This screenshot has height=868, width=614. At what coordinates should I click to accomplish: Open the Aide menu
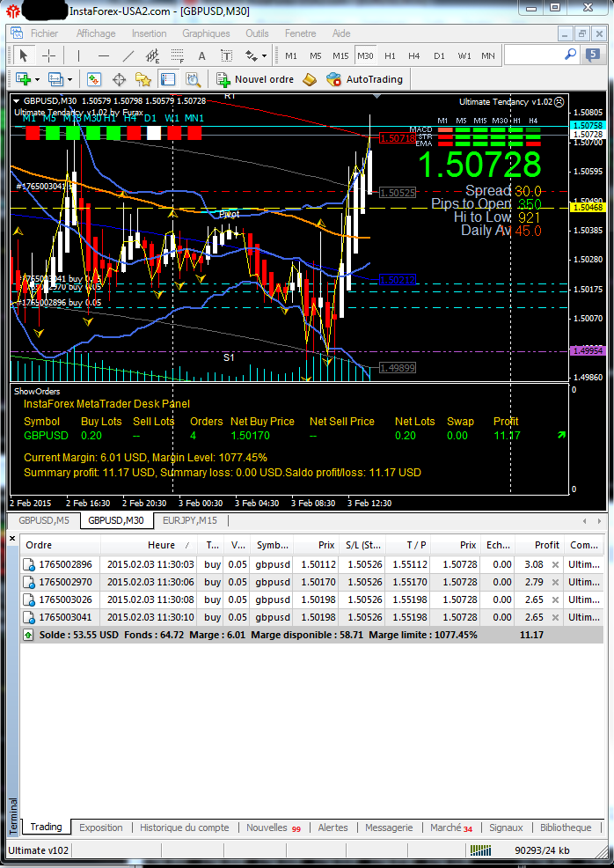341,33
